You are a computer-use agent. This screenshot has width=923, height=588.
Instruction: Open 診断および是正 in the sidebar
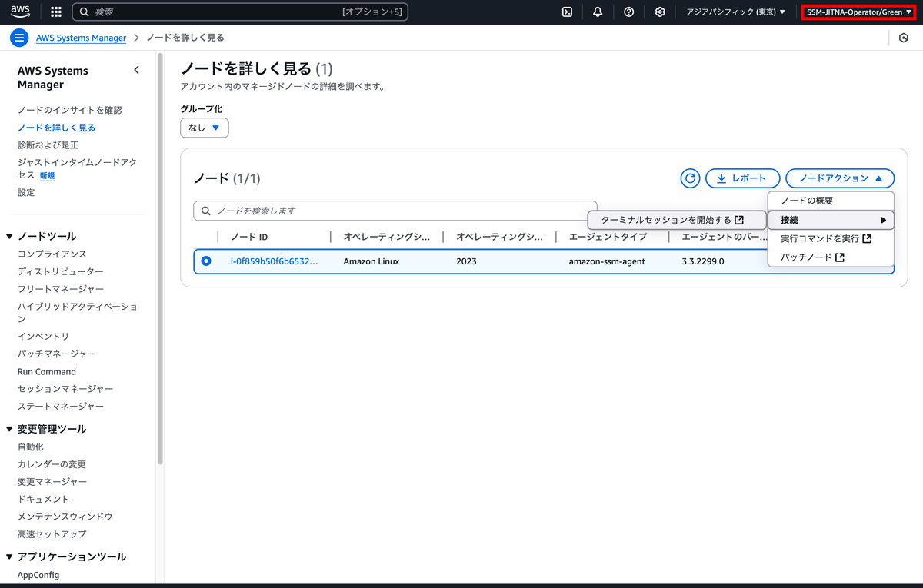coord(48,145)
